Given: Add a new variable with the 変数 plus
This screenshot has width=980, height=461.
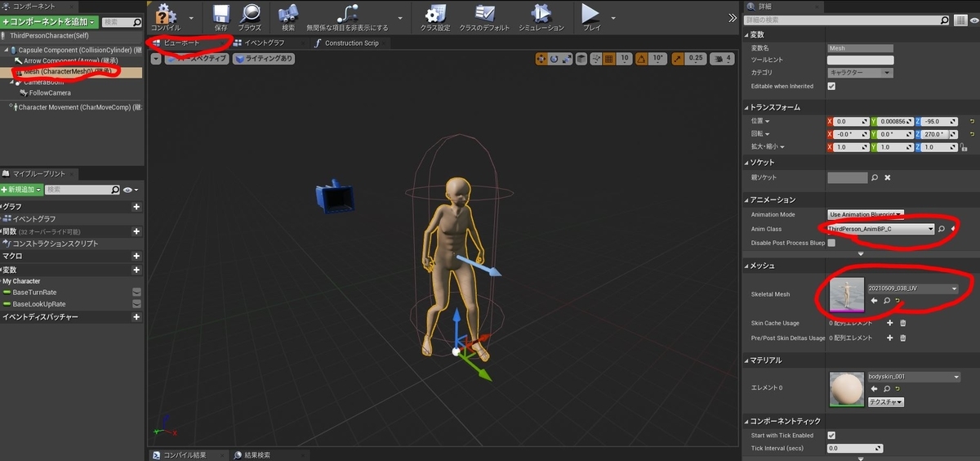Looking at the screenshot, I should click(136, 269).
